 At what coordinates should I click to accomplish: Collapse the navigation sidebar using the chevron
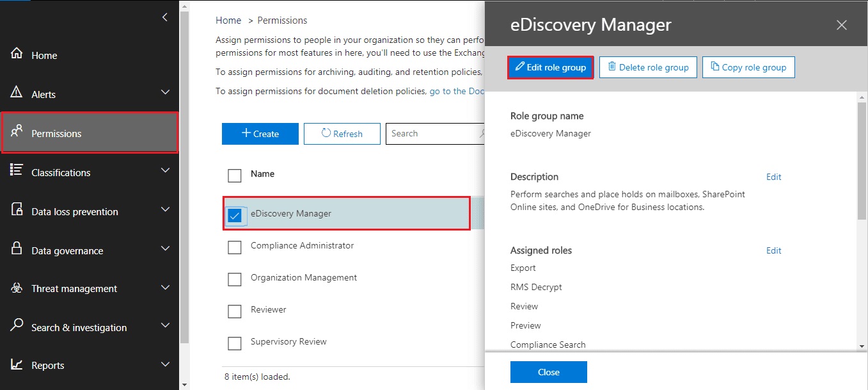point(164,17)
